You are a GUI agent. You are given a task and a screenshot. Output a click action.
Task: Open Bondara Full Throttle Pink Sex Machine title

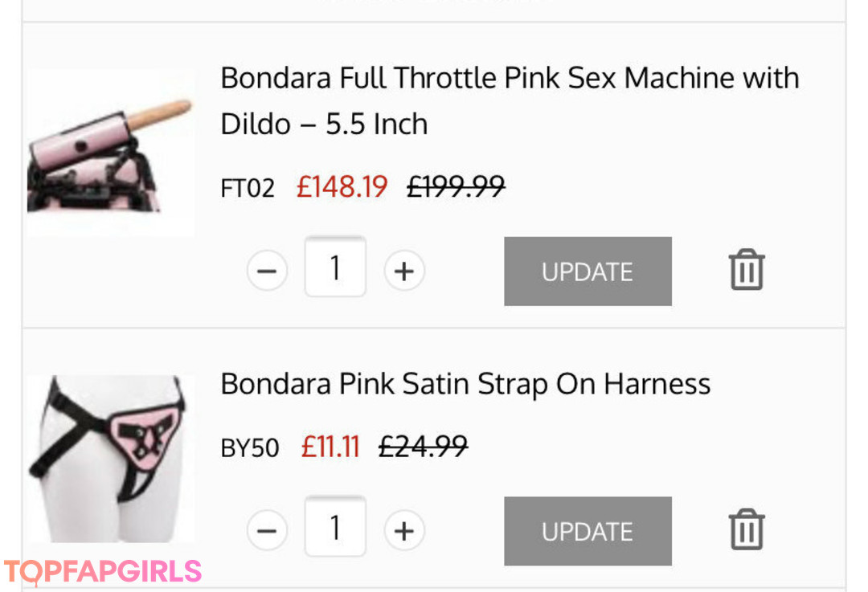(x=510, y=100)
